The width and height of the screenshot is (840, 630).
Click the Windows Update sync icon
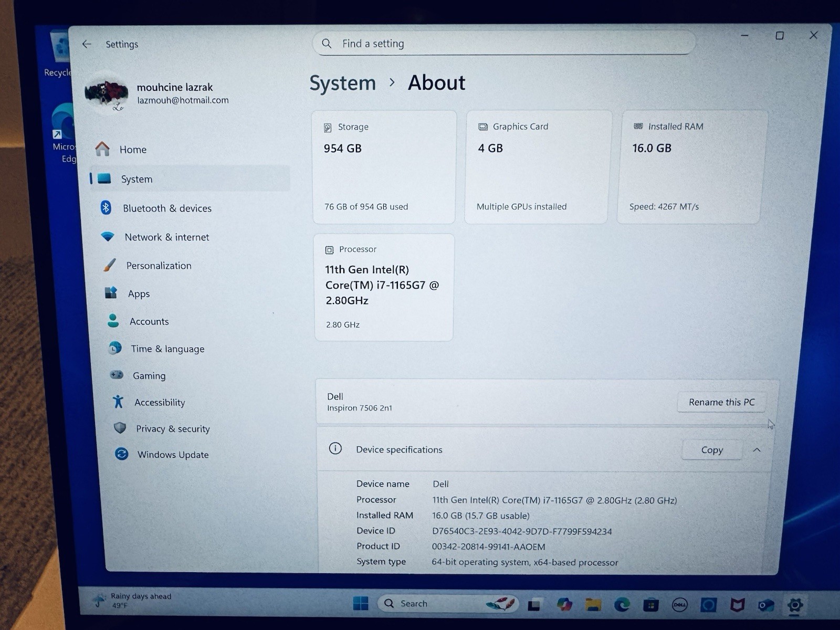[121, 454]
